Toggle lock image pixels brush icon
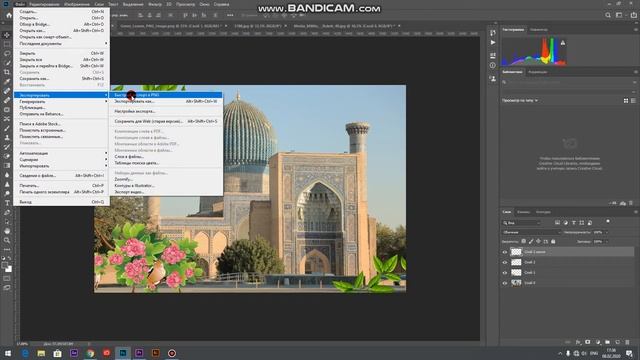The height and width of the screenshot is (360, 640). (x=531, y=242)
